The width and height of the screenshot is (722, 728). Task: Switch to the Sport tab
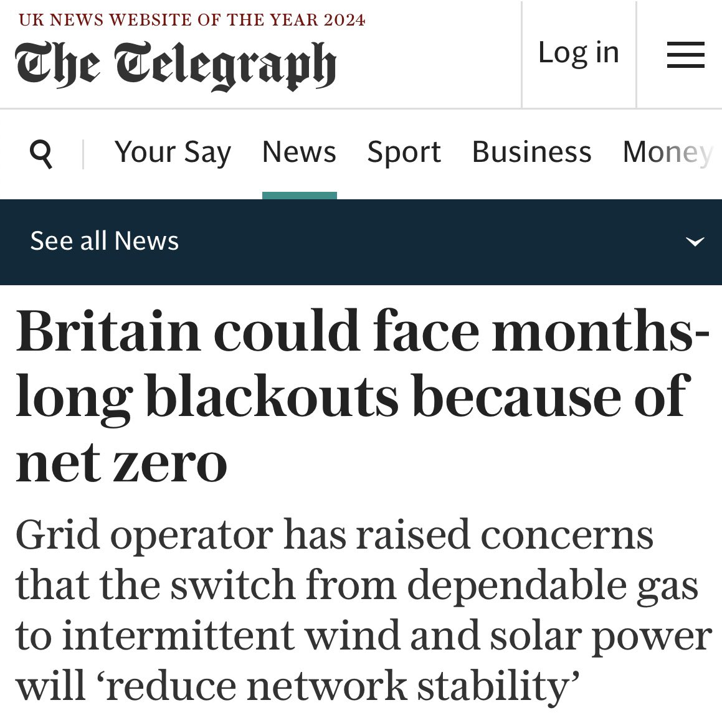tap(404, 151)
